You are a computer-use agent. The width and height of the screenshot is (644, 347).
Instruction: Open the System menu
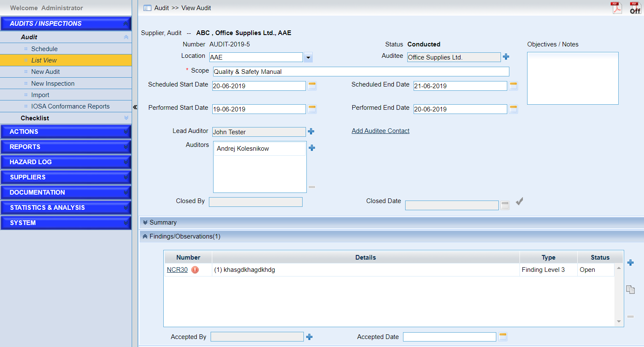66,223
